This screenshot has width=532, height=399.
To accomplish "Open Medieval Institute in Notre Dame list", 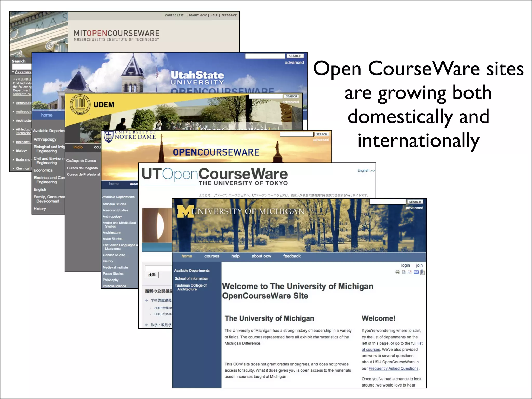I will (115, 268).
